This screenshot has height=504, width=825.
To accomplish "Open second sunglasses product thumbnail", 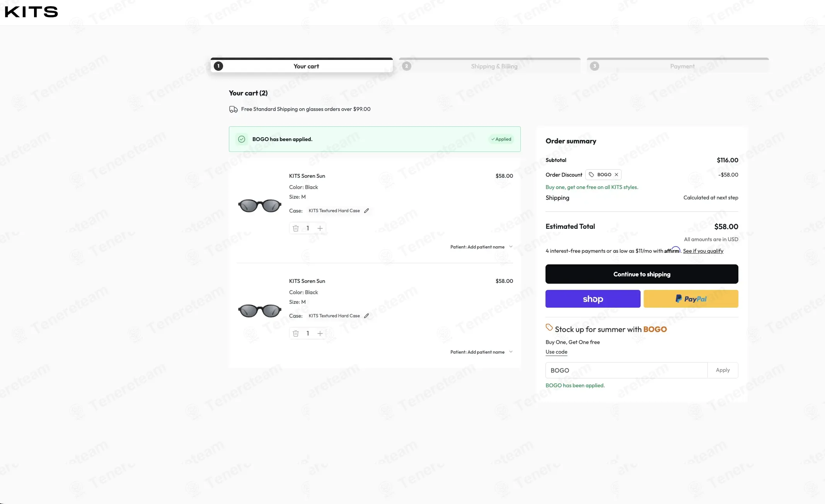I will click(x=260, y=311).
